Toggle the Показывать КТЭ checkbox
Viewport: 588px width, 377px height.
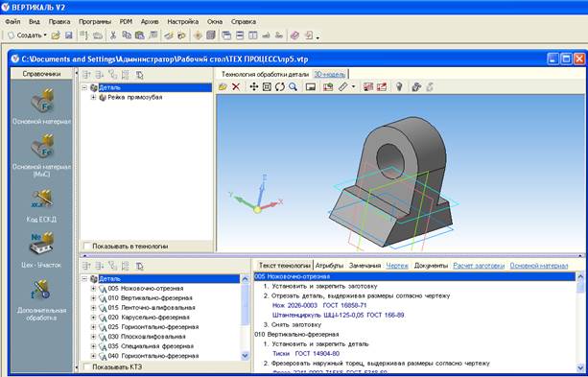[x=87, y=366]
